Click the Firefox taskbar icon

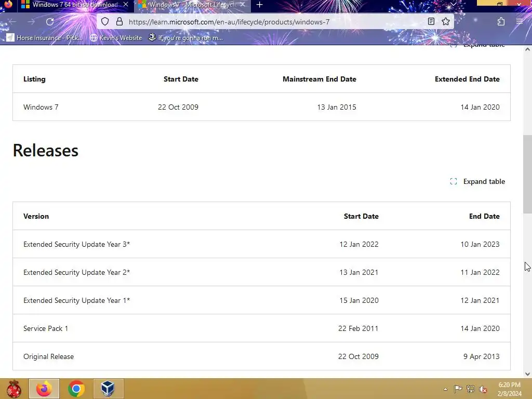tap(44, 389)
